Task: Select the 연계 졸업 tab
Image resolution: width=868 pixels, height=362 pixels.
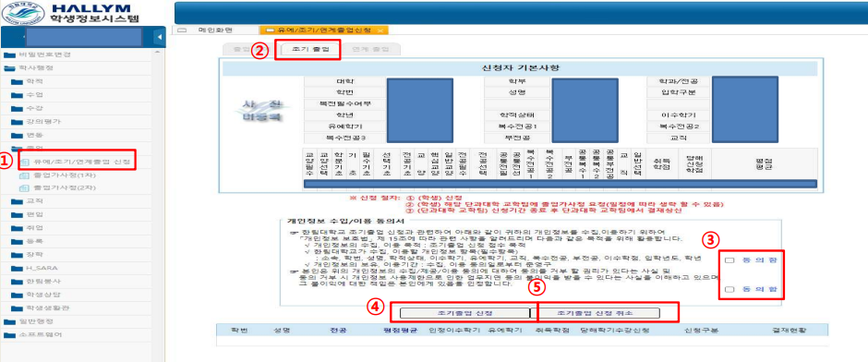Action: (x=369, y=49)
